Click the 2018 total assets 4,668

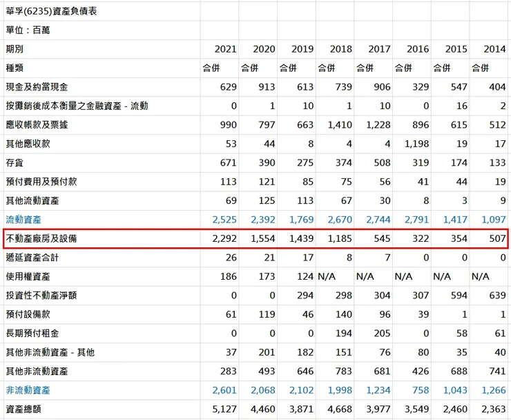point(340,409)
